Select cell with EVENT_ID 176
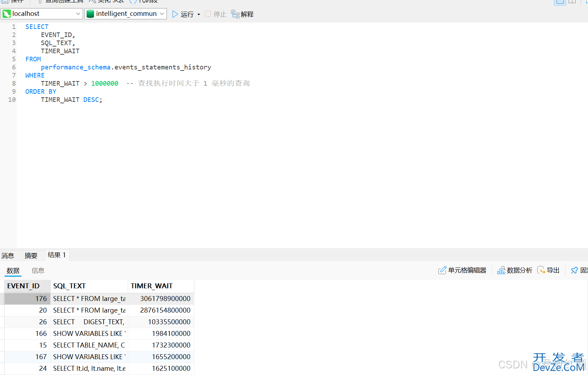Screen dimensions: 588x375 point(27,299)
